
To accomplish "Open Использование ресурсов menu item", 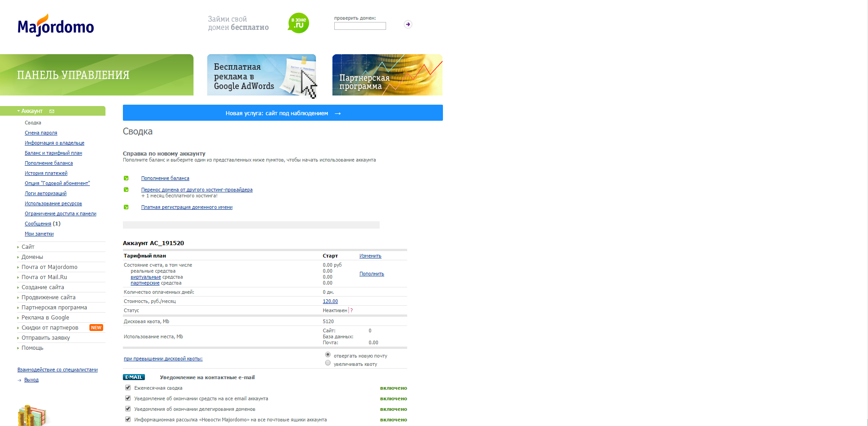I will click(x=53, y=203).
